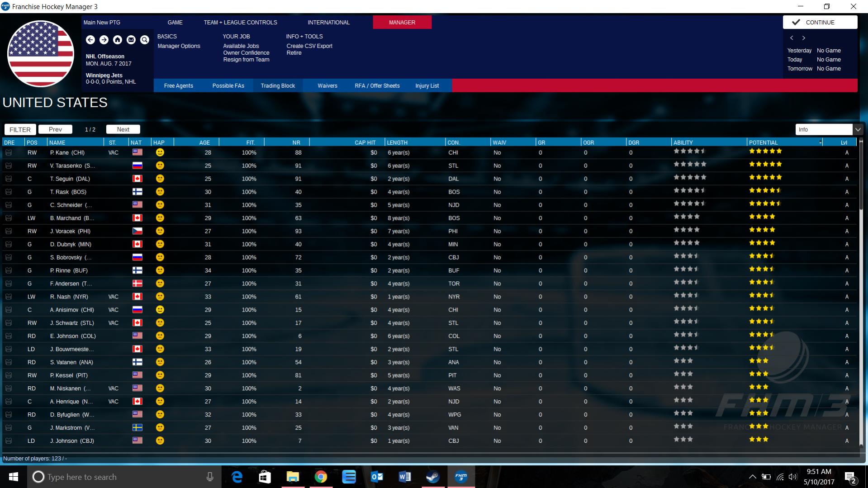
Task: Open Windows Start menu
Action: [x=14, y=477]
